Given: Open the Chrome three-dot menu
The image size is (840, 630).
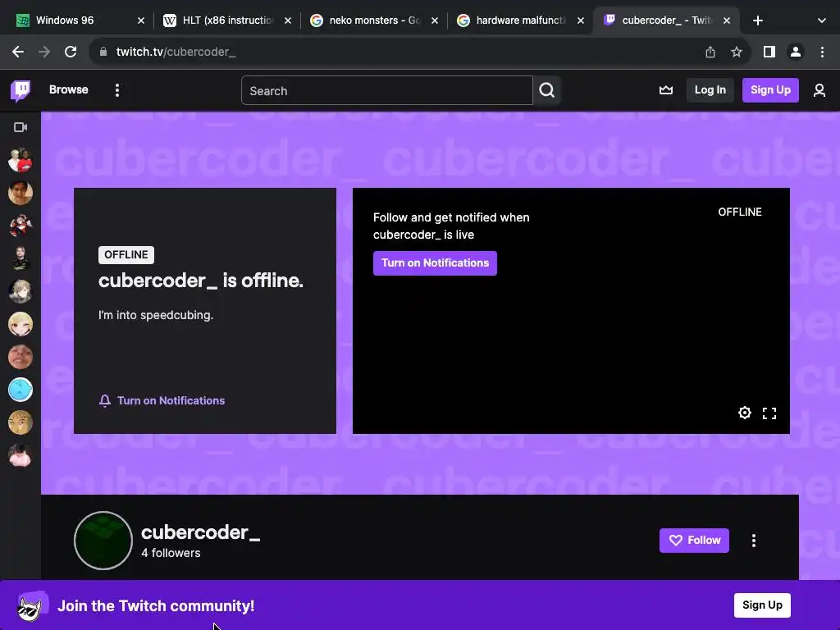Looking at the screenshot, I should [x=822, y=52].
